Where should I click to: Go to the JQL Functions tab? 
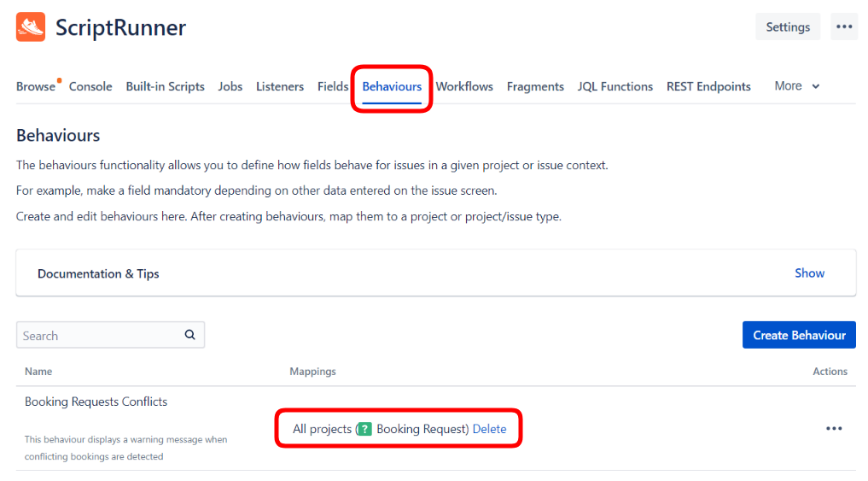coord(615,86)
